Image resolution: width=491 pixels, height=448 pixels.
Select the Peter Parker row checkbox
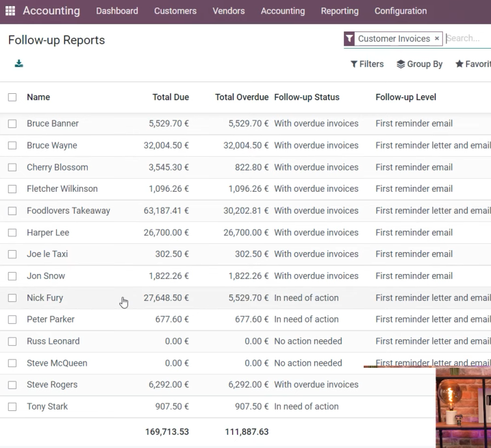tap(12, 319)
